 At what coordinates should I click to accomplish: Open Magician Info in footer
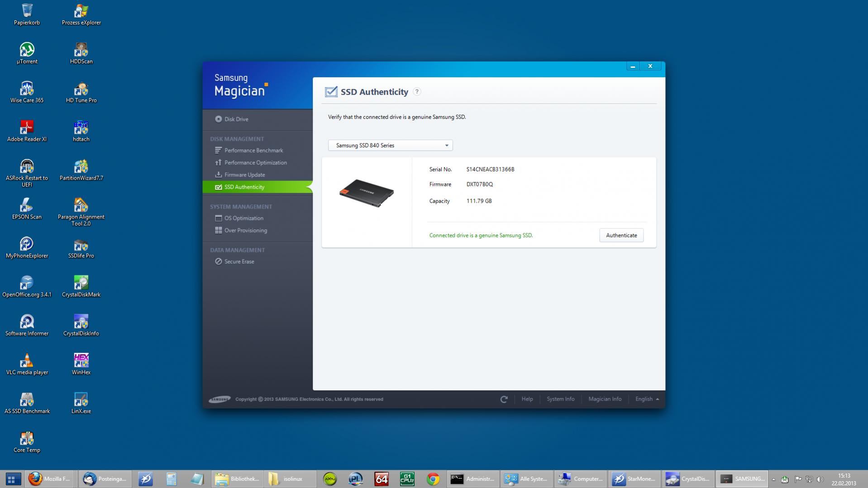pyautogui.click(x=605, y=399)
